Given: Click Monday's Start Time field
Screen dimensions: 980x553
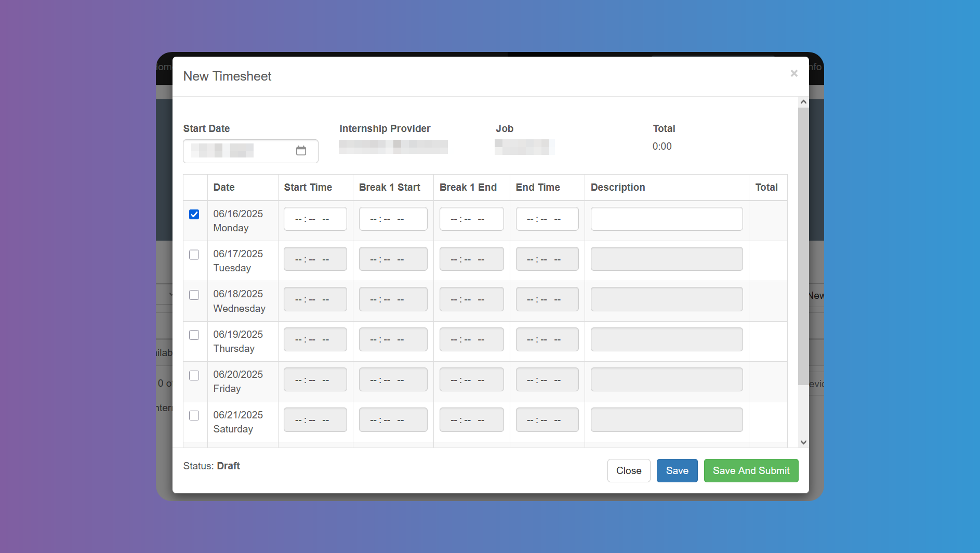Looking at the screenshot, I should 315,219.
